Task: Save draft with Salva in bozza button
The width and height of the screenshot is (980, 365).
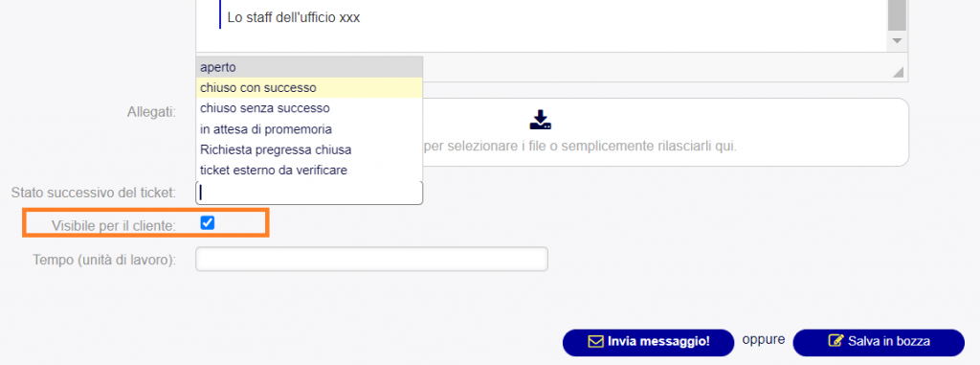Action: (879, 342)
